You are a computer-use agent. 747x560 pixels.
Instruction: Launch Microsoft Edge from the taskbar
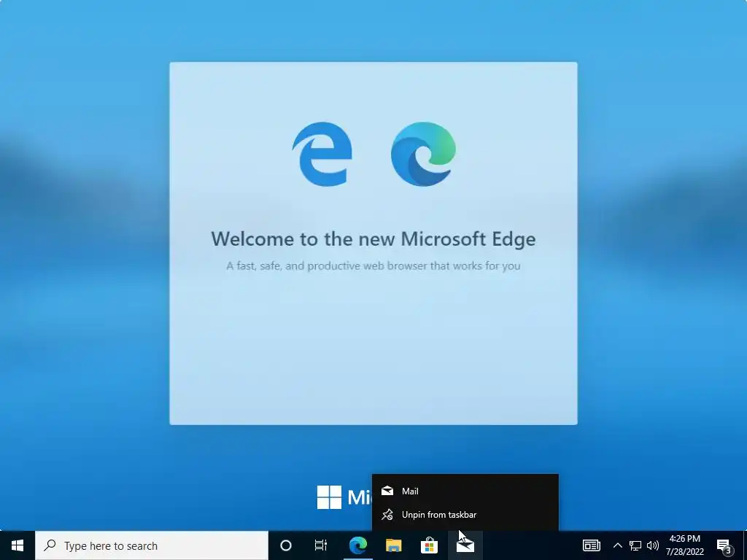[357, 545]
